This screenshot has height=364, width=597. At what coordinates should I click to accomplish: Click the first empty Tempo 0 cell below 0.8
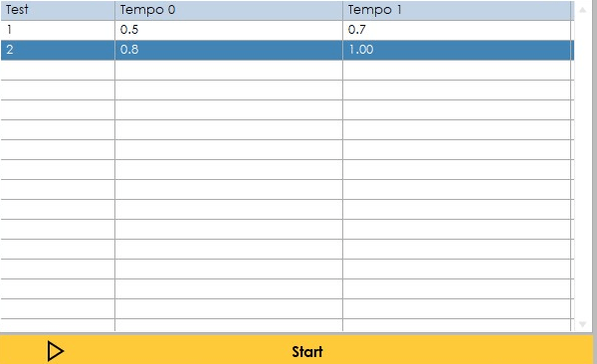point(229,70)
